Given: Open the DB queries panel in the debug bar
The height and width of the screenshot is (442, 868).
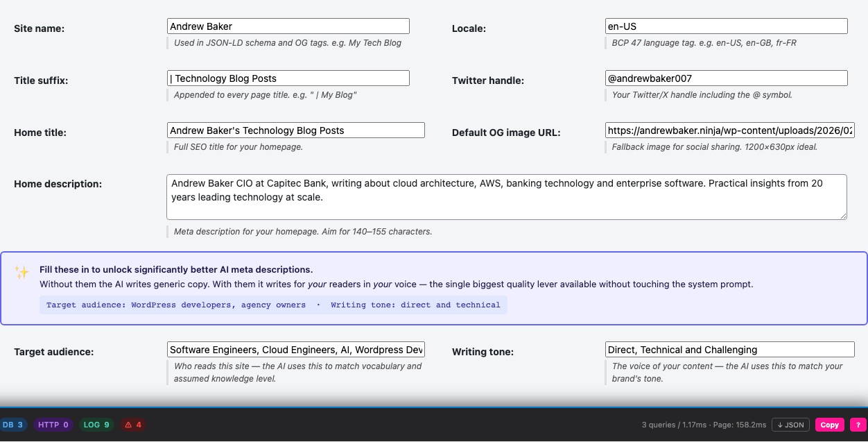Looking at the screenshot, I should click(x=14, y=425).
